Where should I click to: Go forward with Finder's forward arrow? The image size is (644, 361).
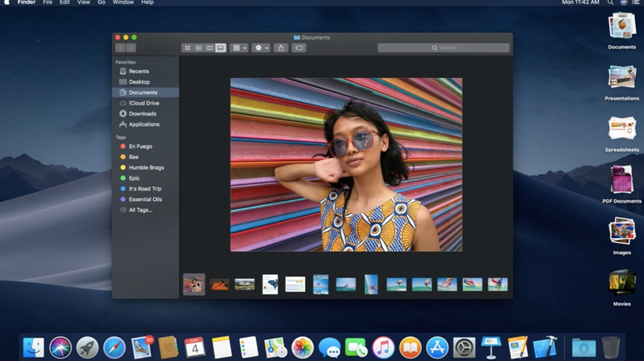[131, 48]
